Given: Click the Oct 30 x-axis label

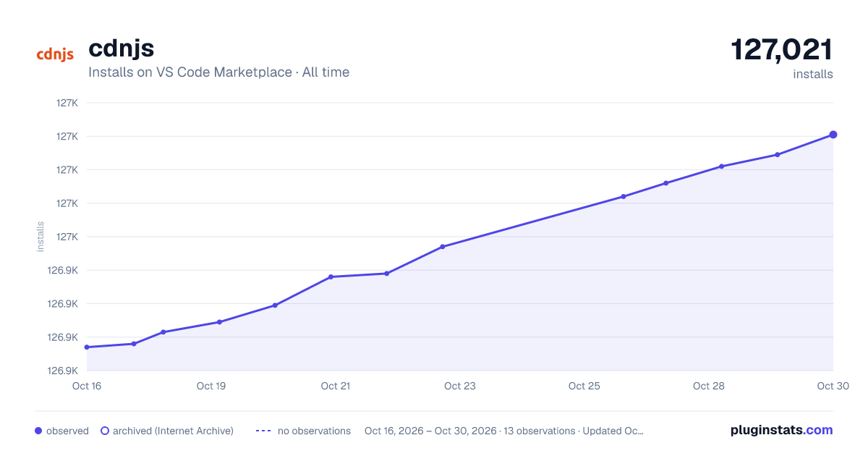Looking at the screenshot, I should coord(832,386).
